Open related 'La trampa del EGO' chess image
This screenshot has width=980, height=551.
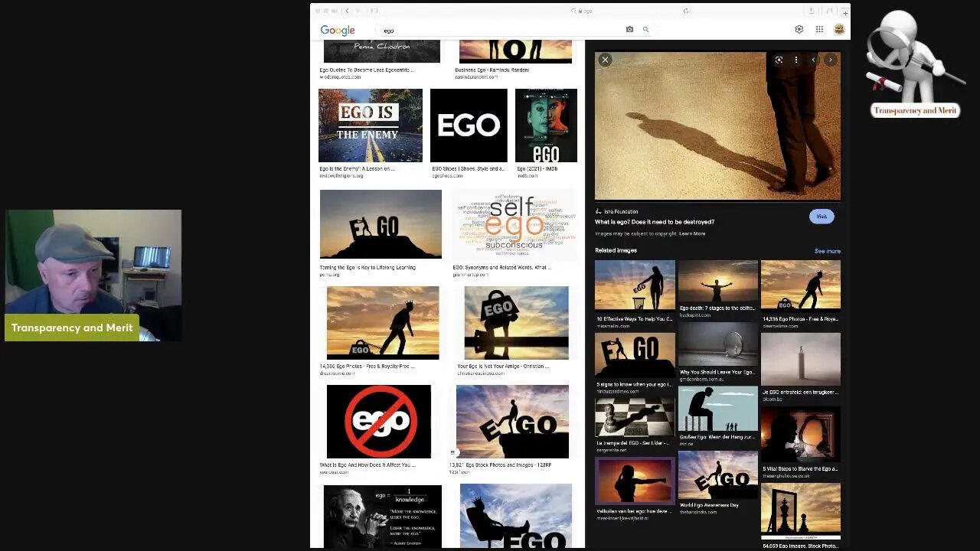coord(635,416)
